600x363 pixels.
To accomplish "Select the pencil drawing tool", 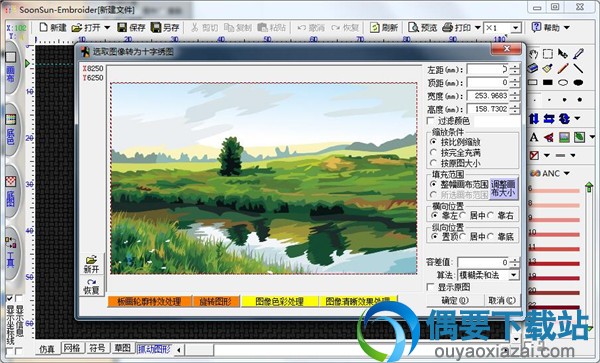I will (563, 68).
